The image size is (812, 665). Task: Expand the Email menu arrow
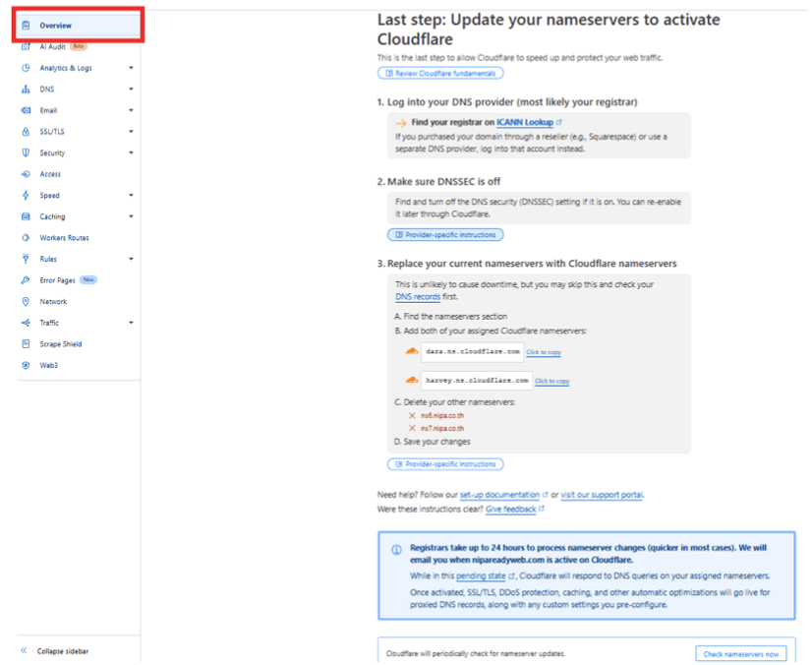click(x=131, y=110)
